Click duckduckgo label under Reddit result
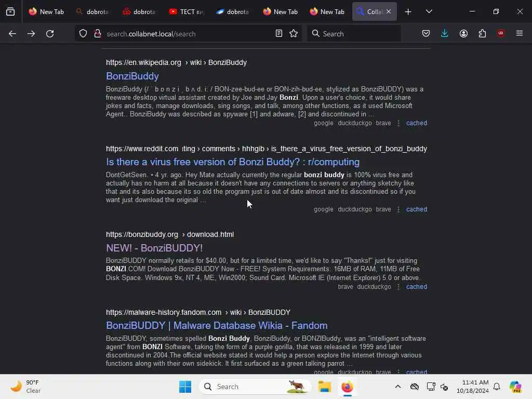Image resolution: width=532 pixels, height=399 pixels. pos(355,209)
